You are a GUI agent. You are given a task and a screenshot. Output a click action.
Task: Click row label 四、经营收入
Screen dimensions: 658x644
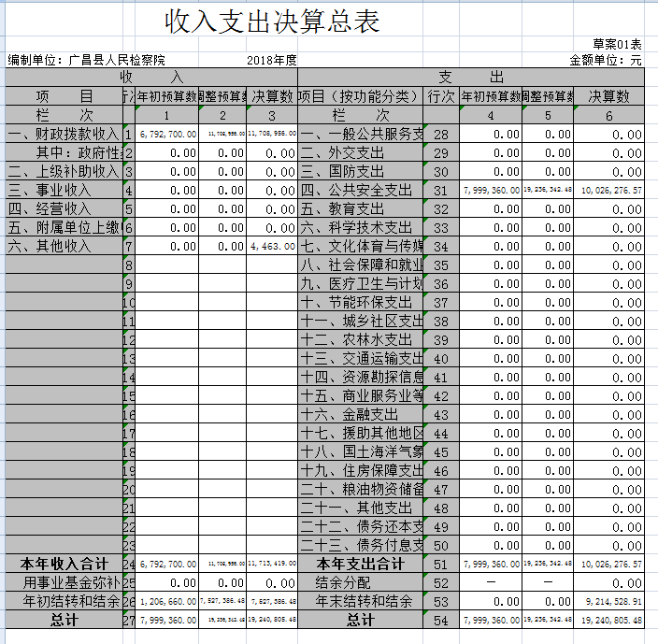pos(64,208)
